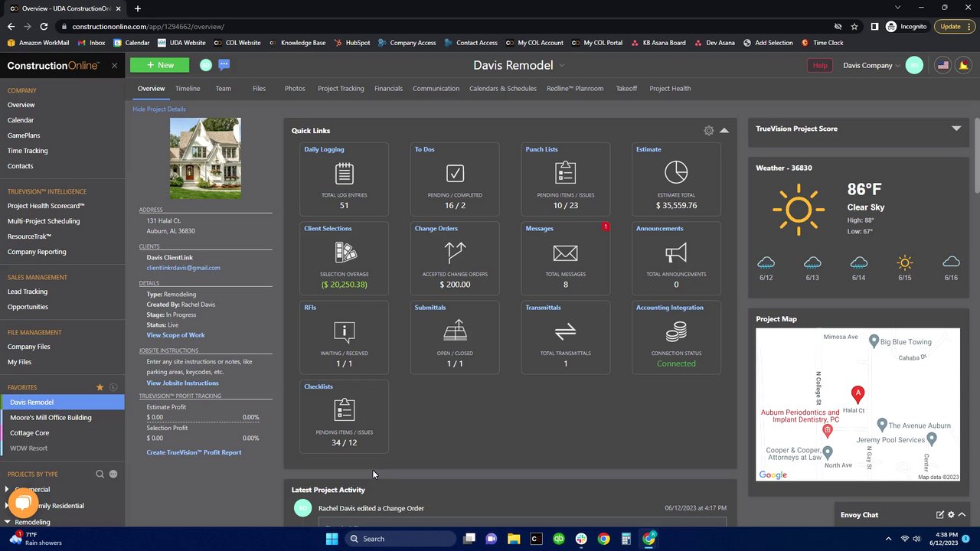The width and height of the screenshot is (980, 551).
Task: Open Windows Start menu
Action: coord(332,539)
